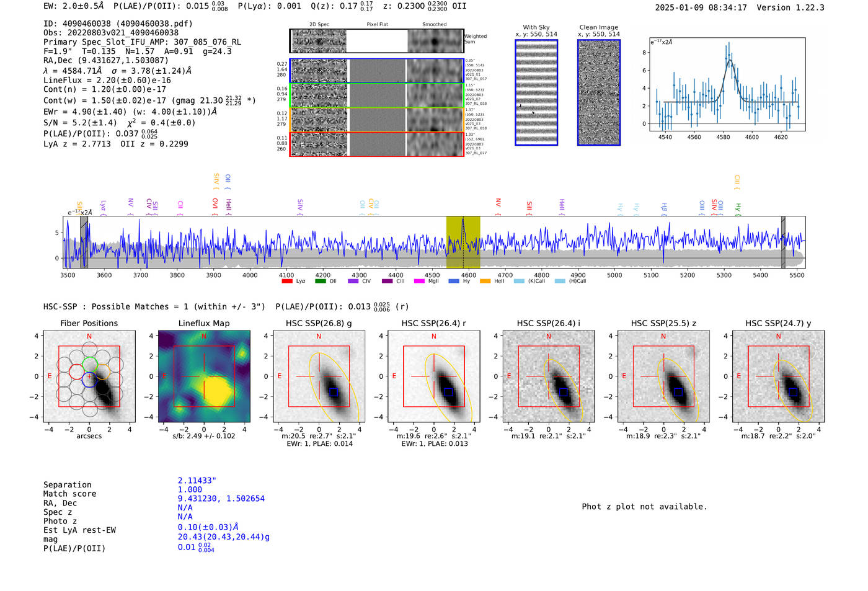The height and width of the screenshot is (591, 868).
Task: Select the HSC SSP(26.8) g image
Action: tap(319, 376)
